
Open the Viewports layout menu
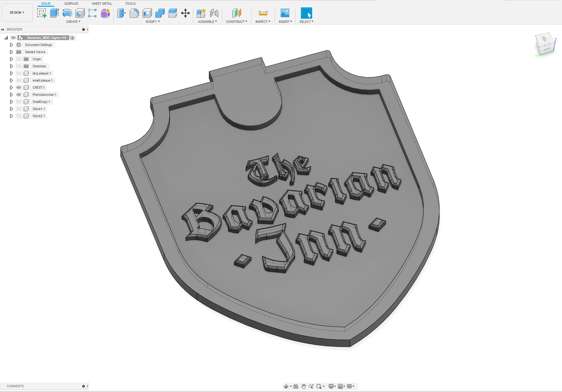tap(350, 386)
